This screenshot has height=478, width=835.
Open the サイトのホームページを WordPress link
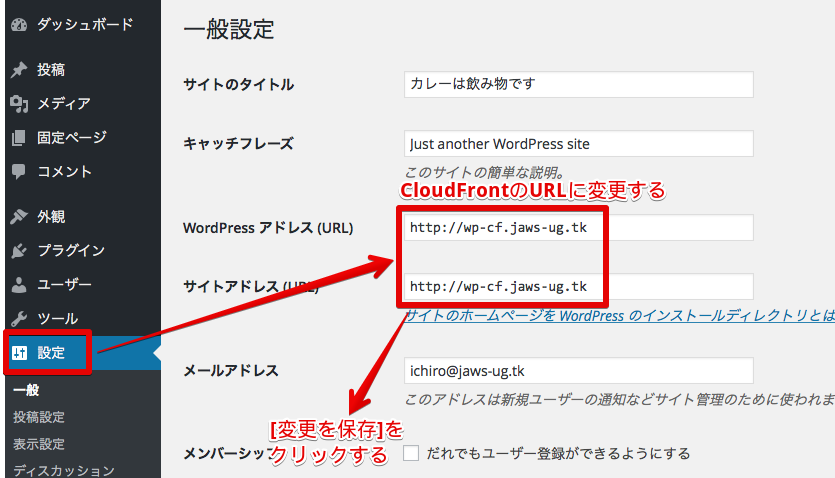620,316
